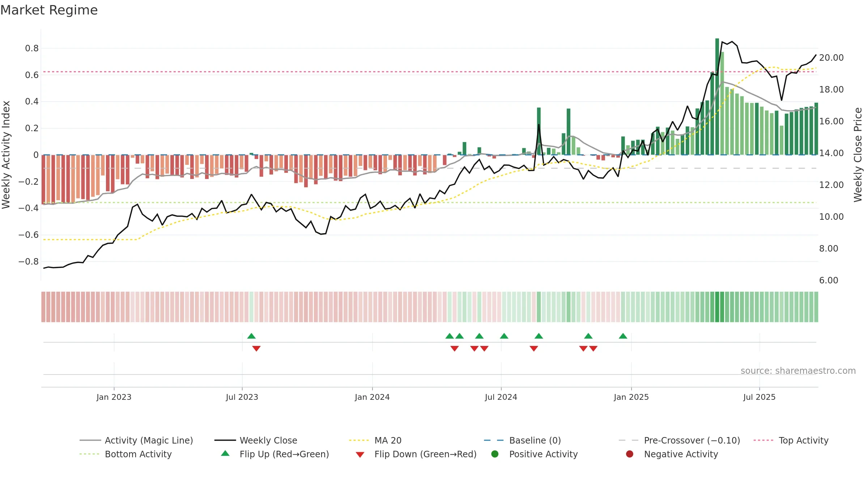Click the Weekly Close legend entry
Screen dimensions: 868x488
click(256, 440)
